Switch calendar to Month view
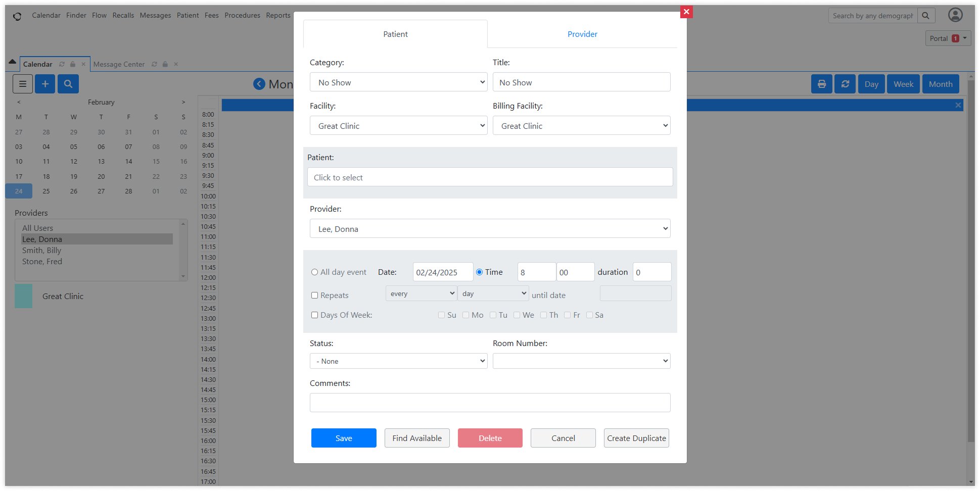980x491 pixels. tap(941, 84)
